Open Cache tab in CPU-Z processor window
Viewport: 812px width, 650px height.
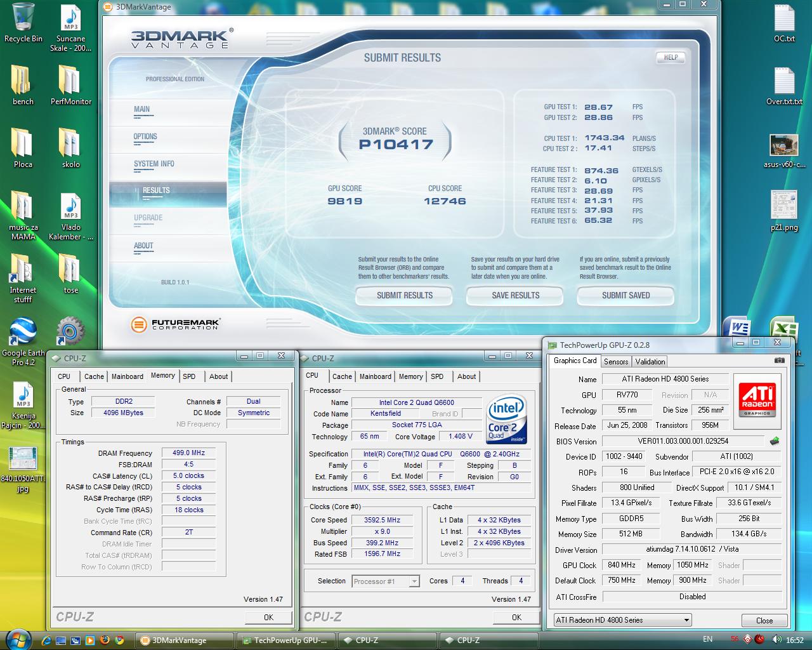[x=342, y=376]
